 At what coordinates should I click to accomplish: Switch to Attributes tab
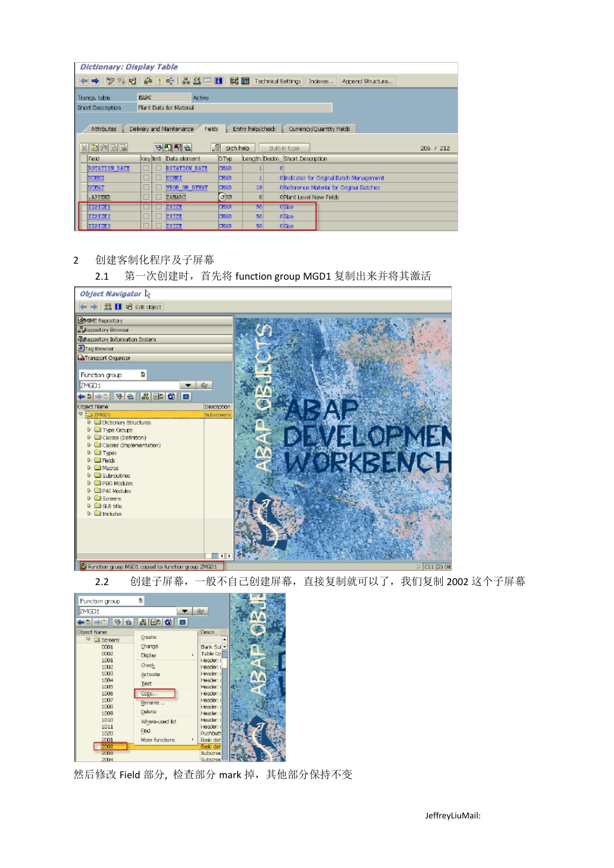coord(103,129)
